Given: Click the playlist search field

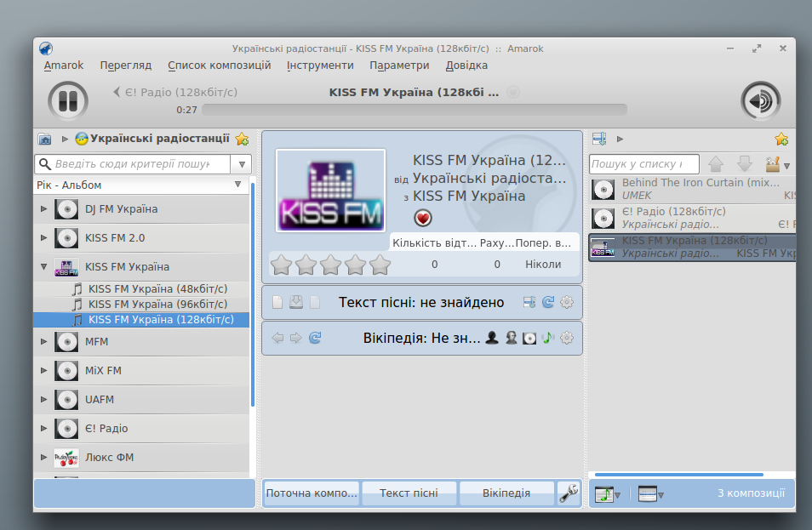Looking at the screenshot, I should point(643,164).
